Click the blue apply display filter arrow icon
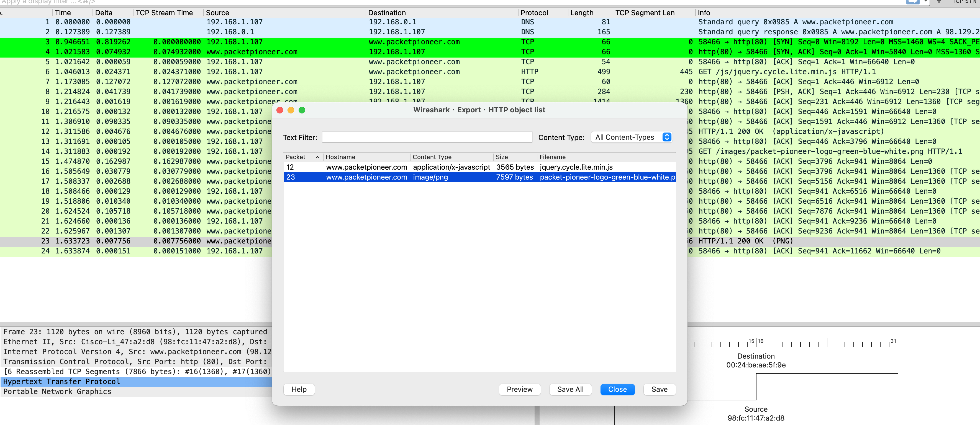980x425 pixels. pyautogui.click(x=913, y=2)
